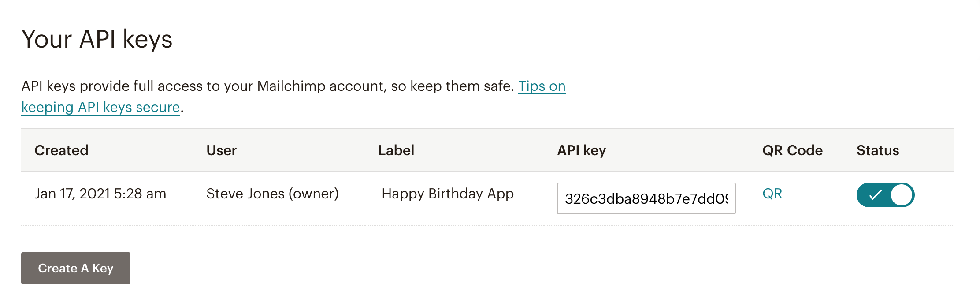The image size is (980, 306).
Task: Click the "Your API keys" heading
Action: 97,39
